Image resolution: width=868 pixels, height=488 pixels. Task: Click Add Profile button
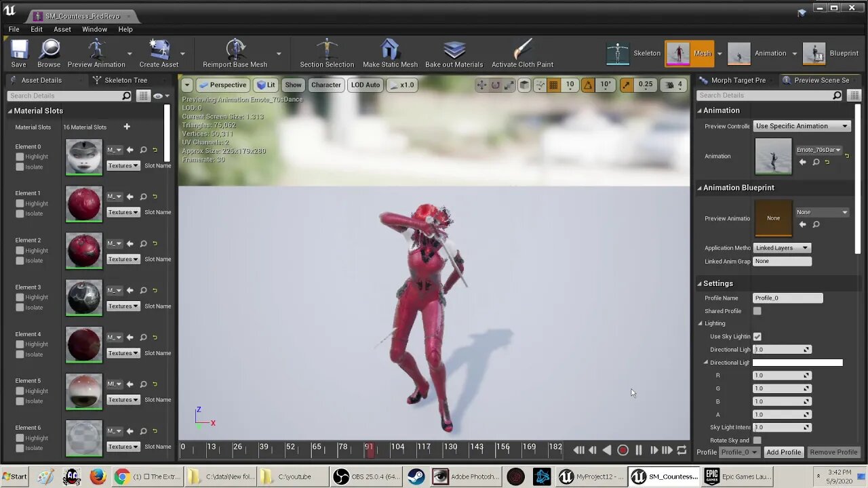click(x=783, y=452)
